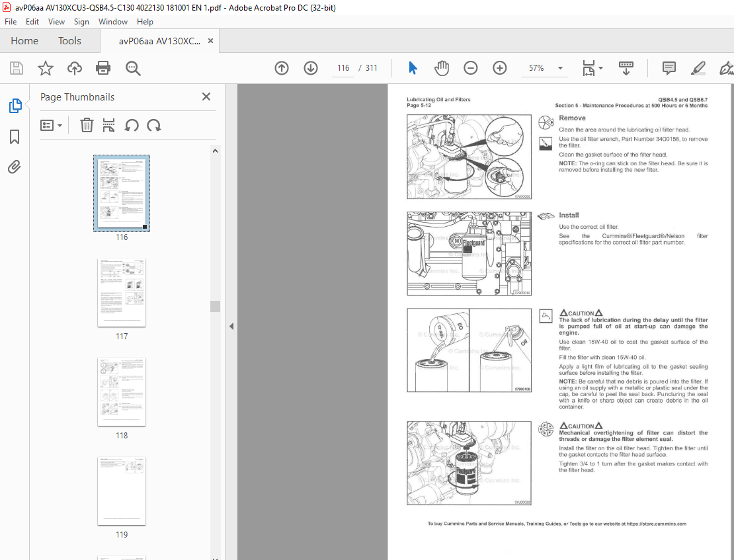Open the Window menu

point(113,22)
